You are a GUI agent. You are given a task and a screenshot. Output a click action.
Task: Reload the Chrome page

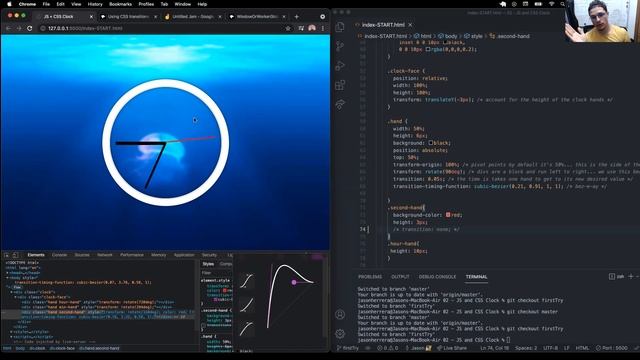[x=29, y=28]
